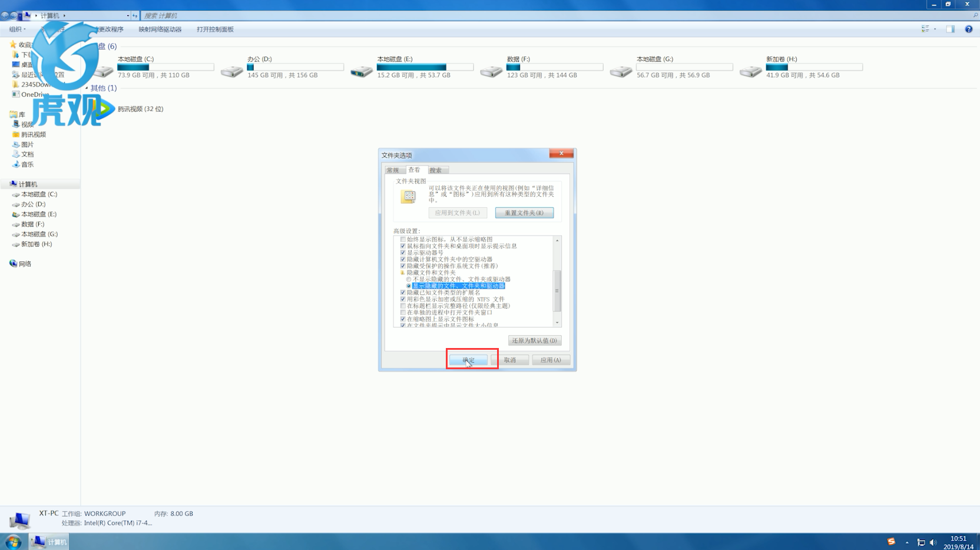Select 腾讯视频 library in sidebar

click(29, 134)
